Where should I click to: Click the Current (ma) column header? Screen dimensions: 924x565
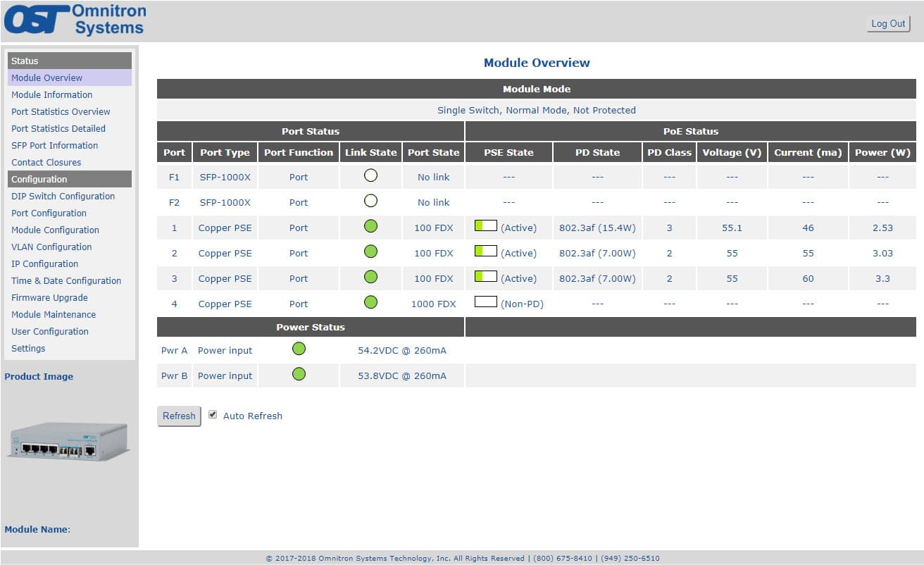[x=808, y=152]
